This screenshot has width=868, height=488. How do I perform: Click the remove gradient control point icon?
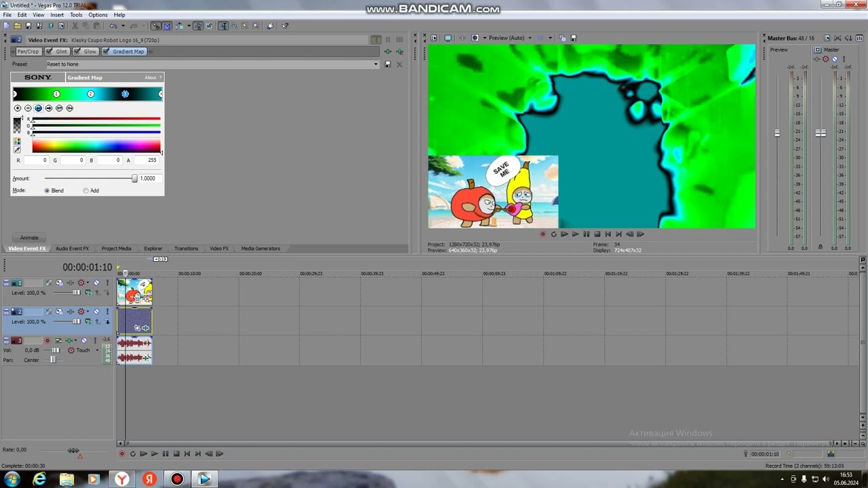(x=28, y=108)
